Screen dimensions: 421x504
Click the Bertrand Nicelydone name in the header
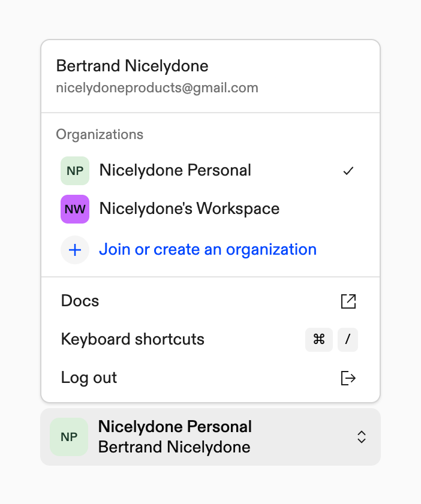[x=132, y=66]
